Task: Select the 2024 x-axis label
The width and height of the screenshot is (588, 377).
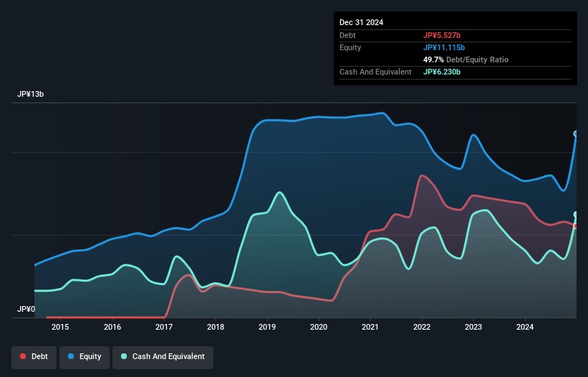Action: pos(525,328)
